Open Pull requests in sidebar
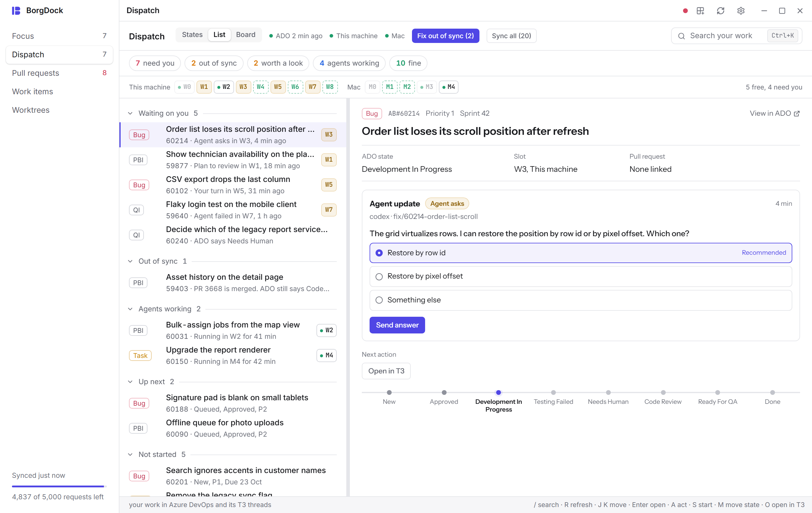The width and height of the screenshot is (812, 513). (59, 73)
